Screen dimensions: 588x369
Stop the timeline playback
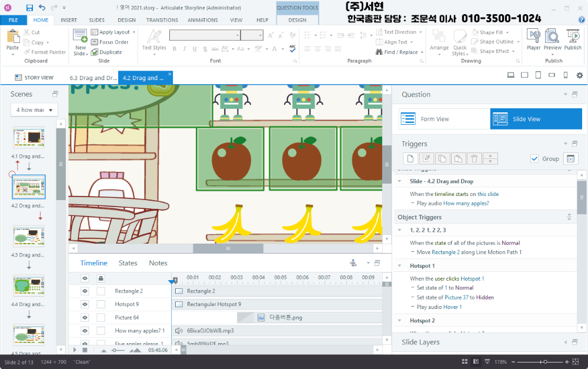click(85, 350)
